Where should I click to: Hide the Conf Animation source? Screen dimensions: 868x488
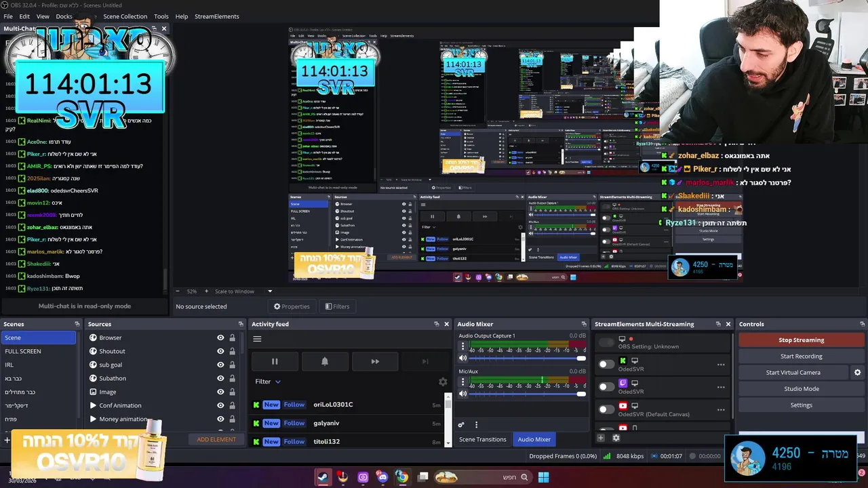point(220,405)
